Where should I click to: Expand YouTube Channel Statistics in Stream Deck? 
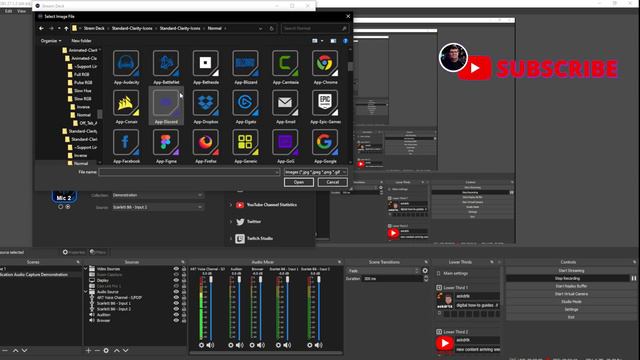(x=231, y=205)
